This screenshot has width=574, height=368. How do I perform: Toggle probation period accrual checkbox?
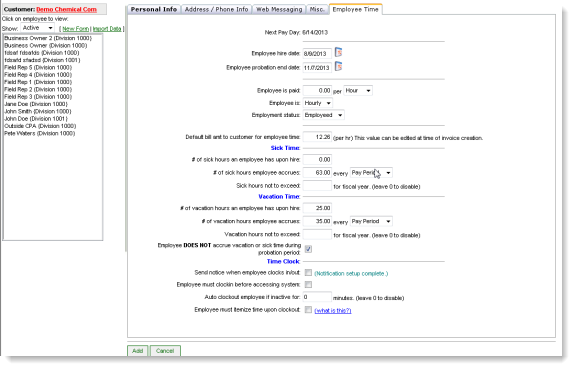pyautogui.click(x=308, y=249)
